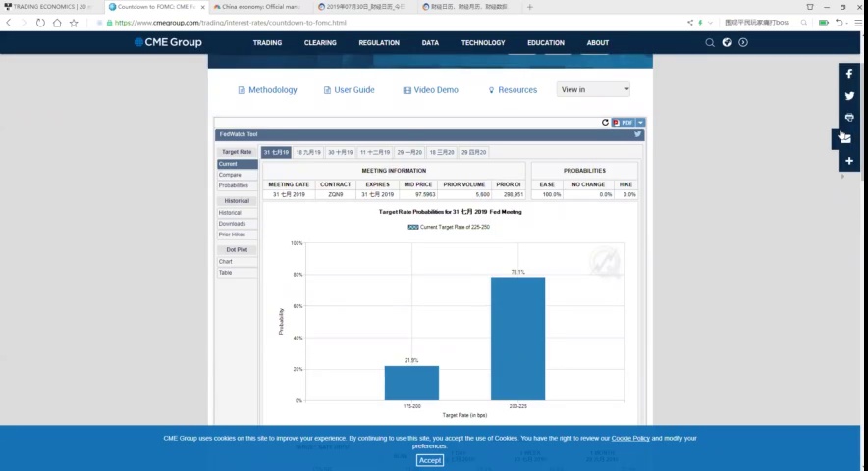The height and width of the screenshot is (471, 868).
Task: Reload the page with browser refresh icon
Action: click(x=40, y=23)
